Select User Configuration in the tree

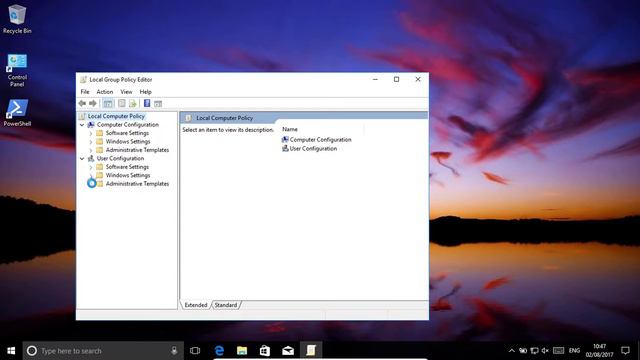coord(120,158)
